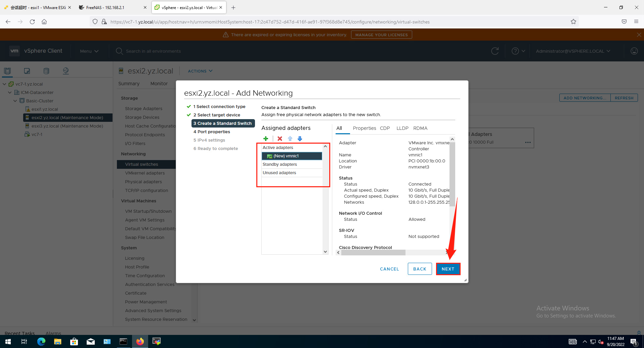Viewport: 644px width, 348px height.
Task: Open the Networking inventory view icon
Action: 66,71
